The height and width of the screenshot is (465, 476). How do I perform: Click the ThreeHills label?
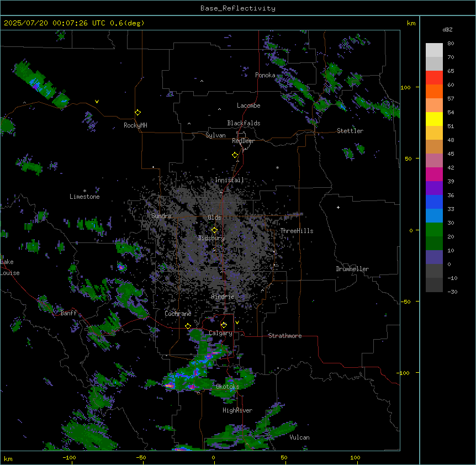[x=297, y=231]
